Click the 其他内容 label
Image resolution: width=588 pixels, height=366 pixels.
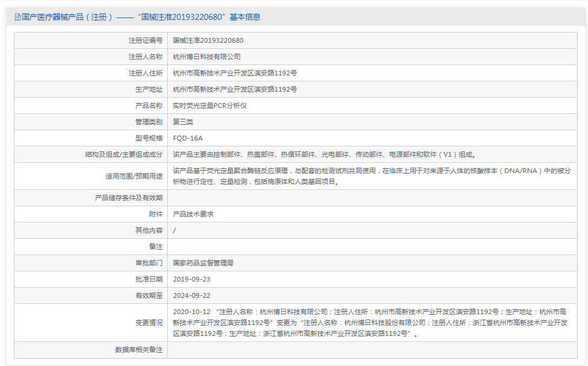[149, 230]
